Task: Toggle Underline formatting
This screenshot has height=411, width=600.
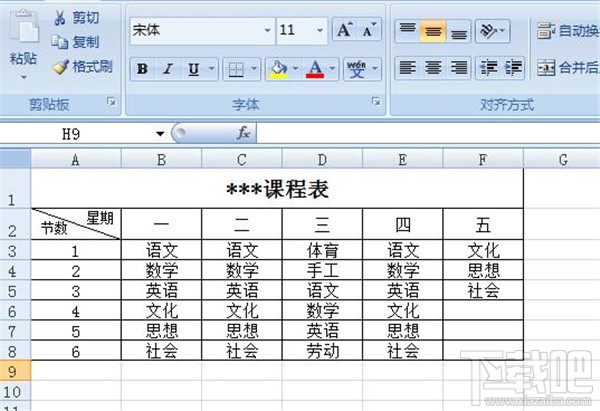Action: [194, 69]
